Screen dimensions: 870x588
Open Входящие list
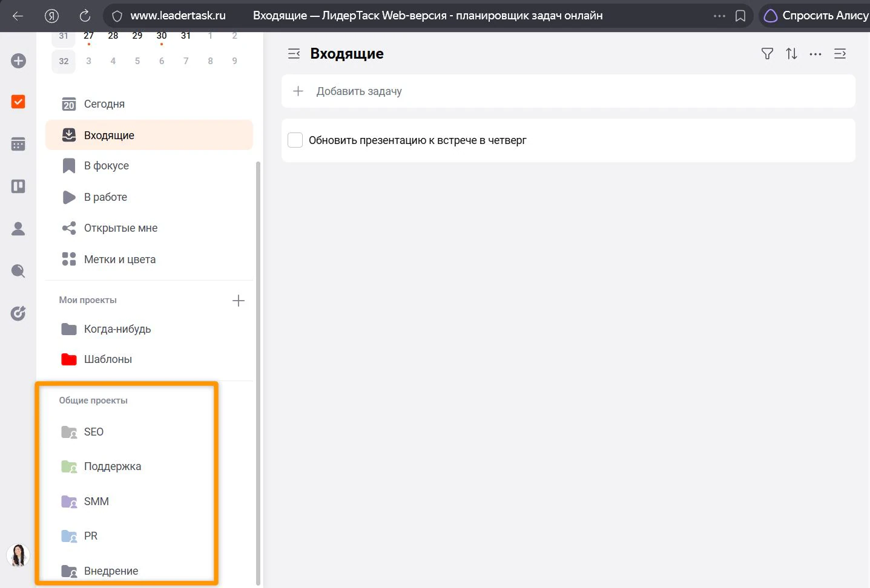(149, 135)
